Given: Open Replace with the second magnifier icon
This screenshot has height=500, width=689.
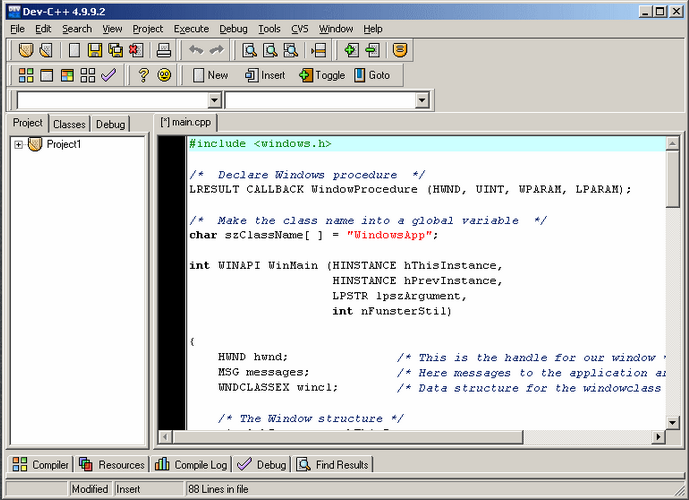Looking at the screenshot, I should tap(270, 51).
